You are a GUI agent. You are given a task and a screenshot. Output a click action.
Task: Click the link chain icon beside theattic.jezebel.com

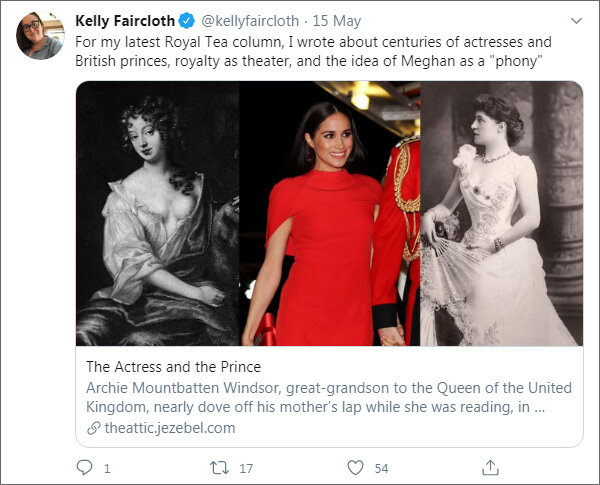click(x=94, y=428)
